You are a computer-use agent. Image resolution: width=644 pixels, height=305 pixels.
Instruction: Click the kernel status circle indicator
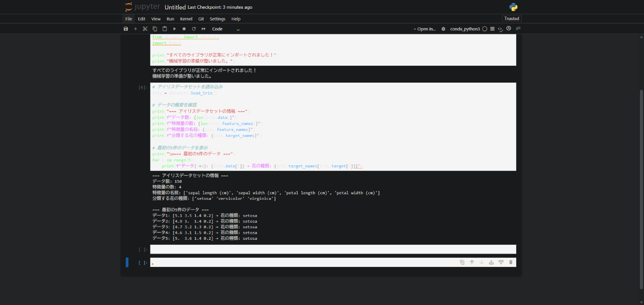coord(484,29)
